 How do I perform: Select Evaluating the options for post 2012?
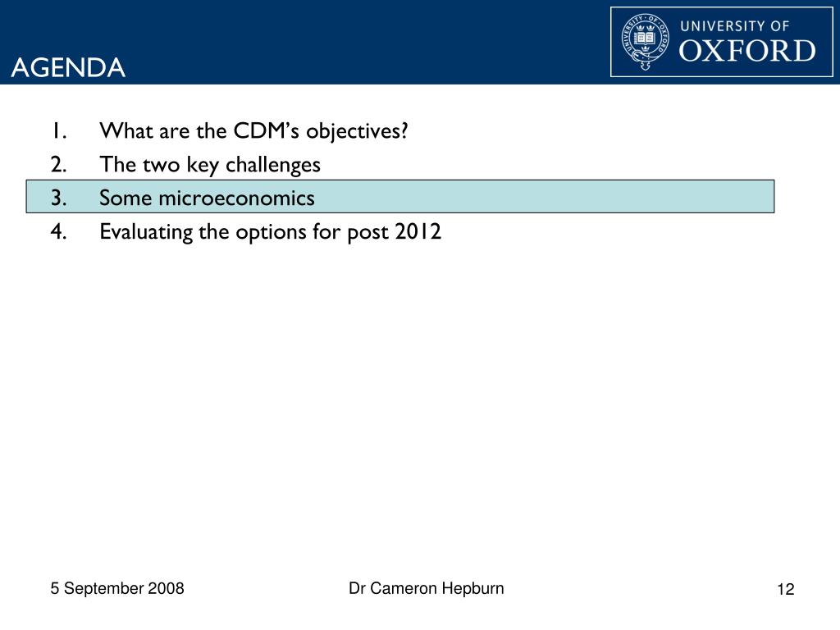click(x=271, y=232)
